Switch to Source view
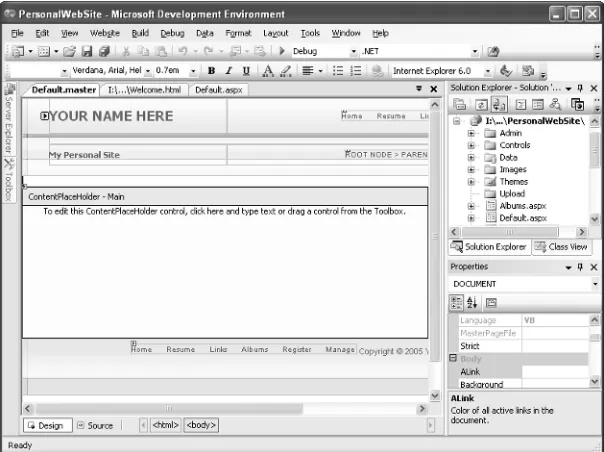The height and width of the screenshot is (452, 604). tap(95, 425)
